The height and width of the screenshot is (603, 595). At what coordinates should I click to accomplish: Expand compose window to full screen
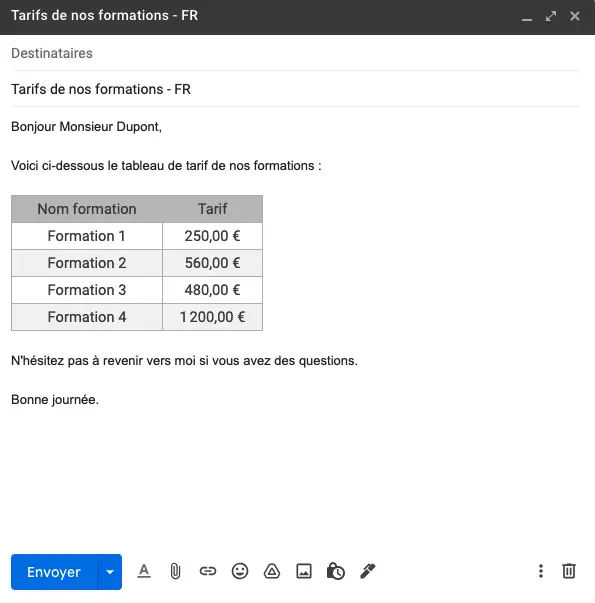551,16
